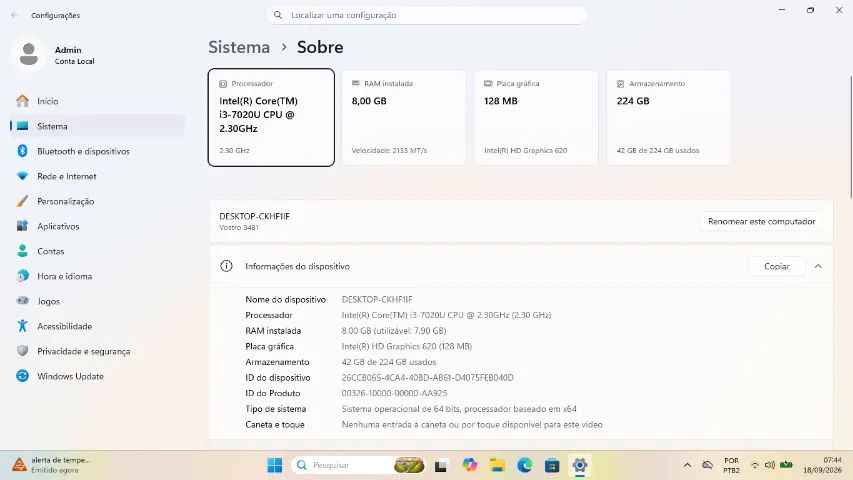Select Sistema in the sidebar
Screen dimensions: 853x480
point(97,126)
